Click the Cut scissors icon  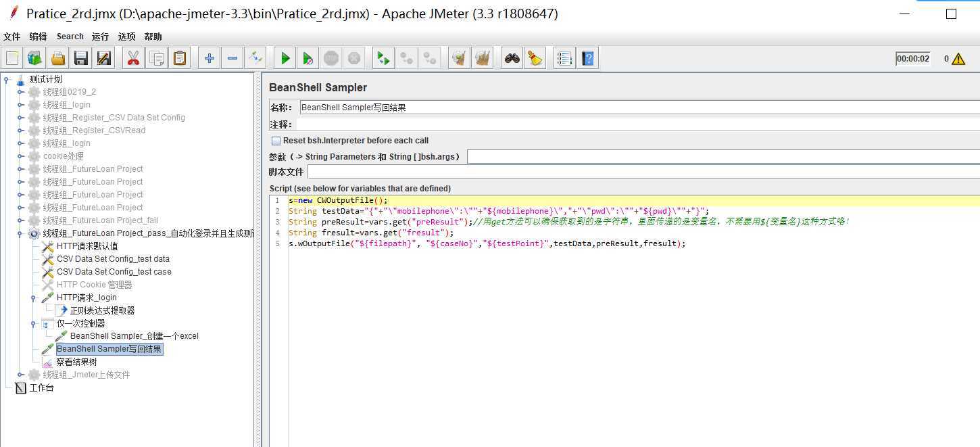coord(133,59)
